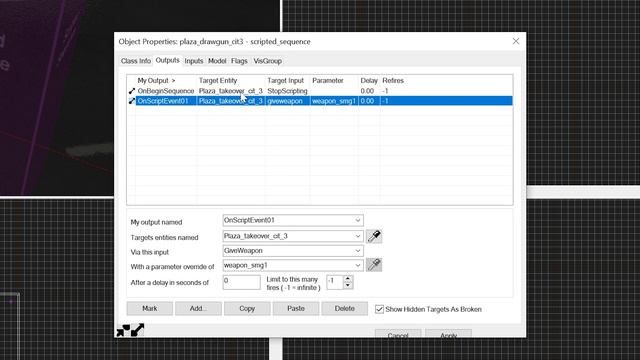Click the delay in seconds input field
Screen dimensions: 640x360
(241, 282)
